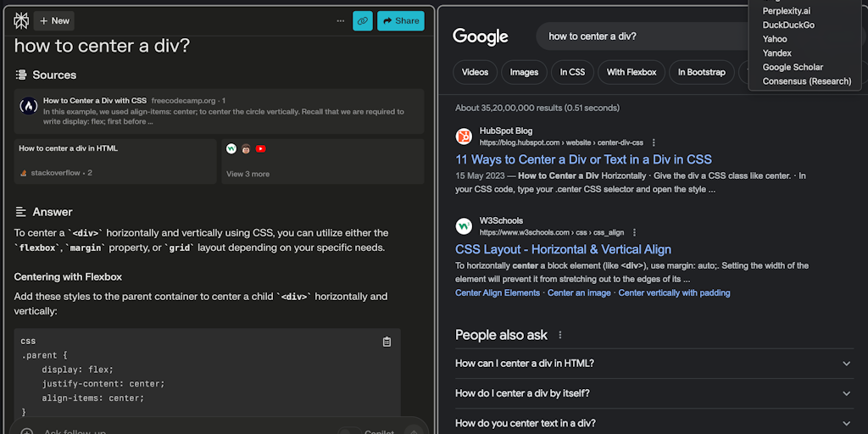868x434 pixels.
Task: Open the three-dots more options menu
Action: (340, 20)
